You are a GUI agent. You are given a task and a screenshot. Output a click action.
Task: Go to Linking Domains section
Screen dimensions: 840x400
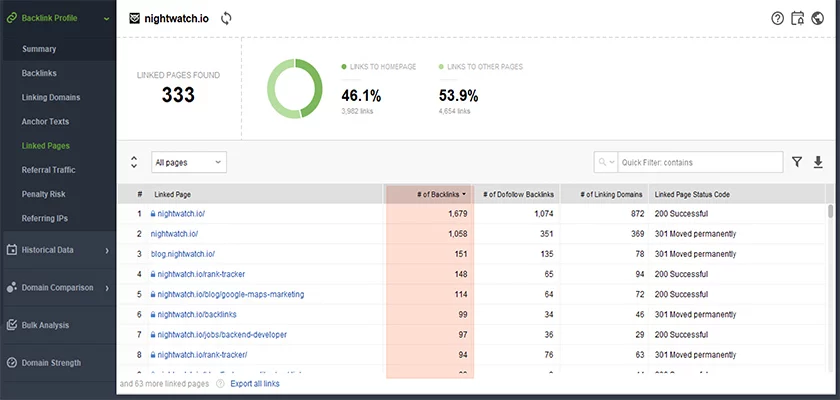point(51,97)
